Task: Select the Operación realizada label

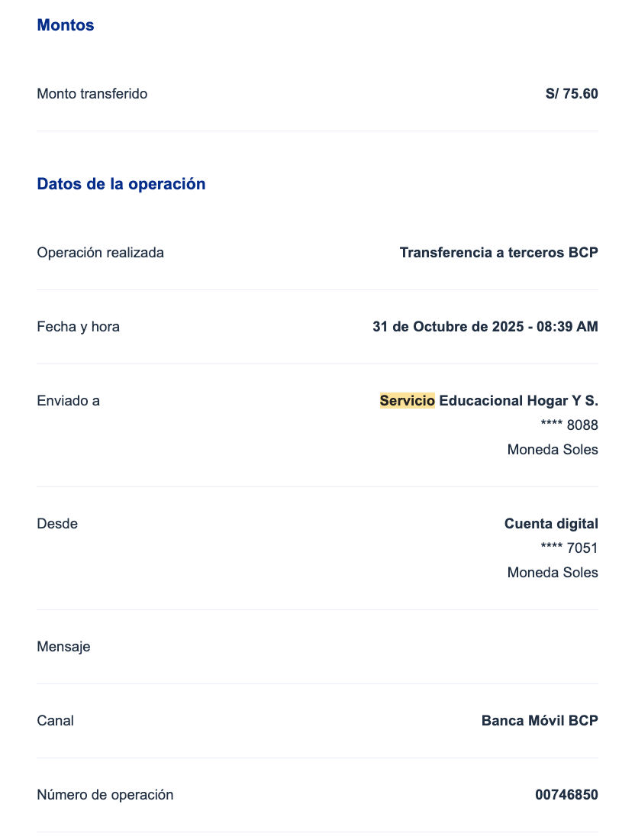Action: pos(100,252)
